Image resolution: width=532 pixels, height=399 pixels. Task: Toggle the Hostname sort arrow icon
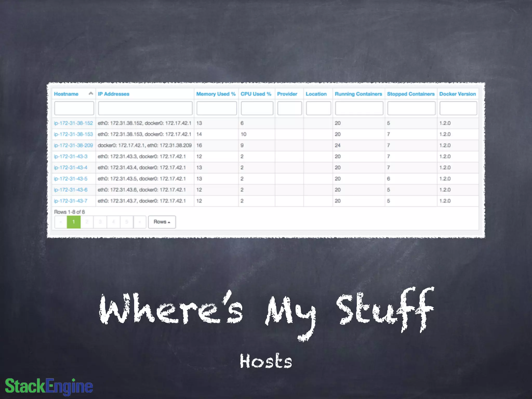91,94
